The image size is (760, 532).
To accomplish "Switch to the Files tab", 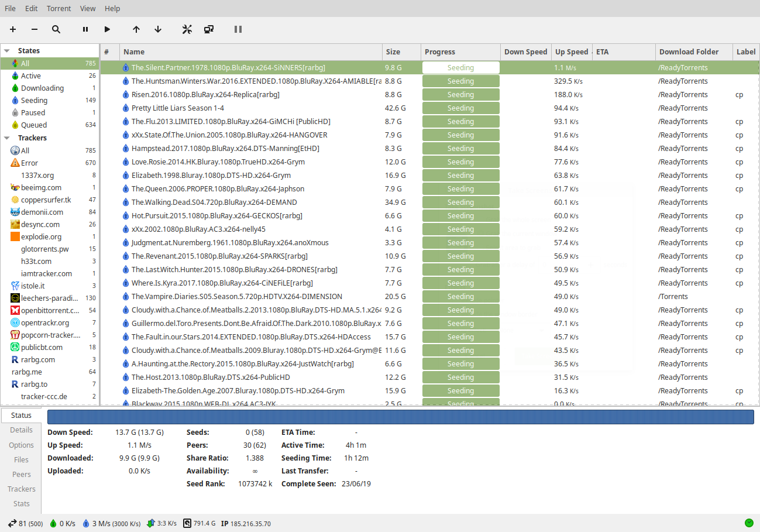I will 21,459.
